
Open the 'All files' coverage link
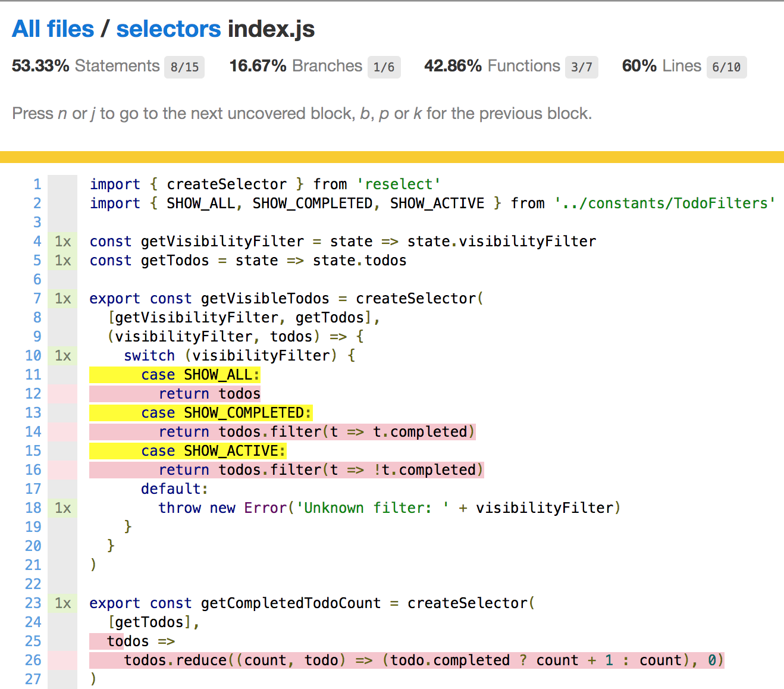coord(53,29)
